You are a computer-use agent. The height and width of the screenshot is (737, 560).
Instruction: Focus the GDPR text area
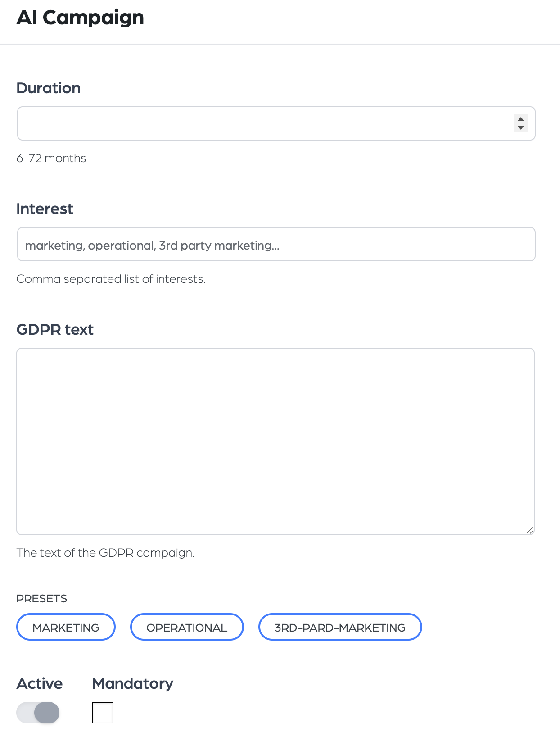pos(275,441)
